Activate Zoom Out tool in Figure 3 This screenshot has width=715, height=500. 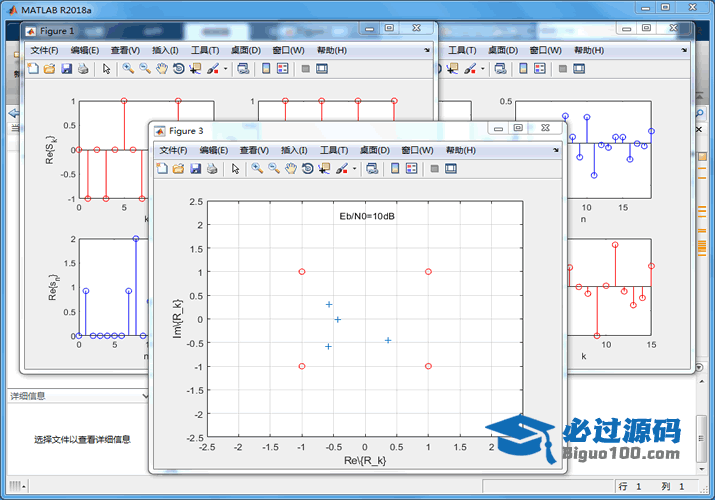point(274,169)
